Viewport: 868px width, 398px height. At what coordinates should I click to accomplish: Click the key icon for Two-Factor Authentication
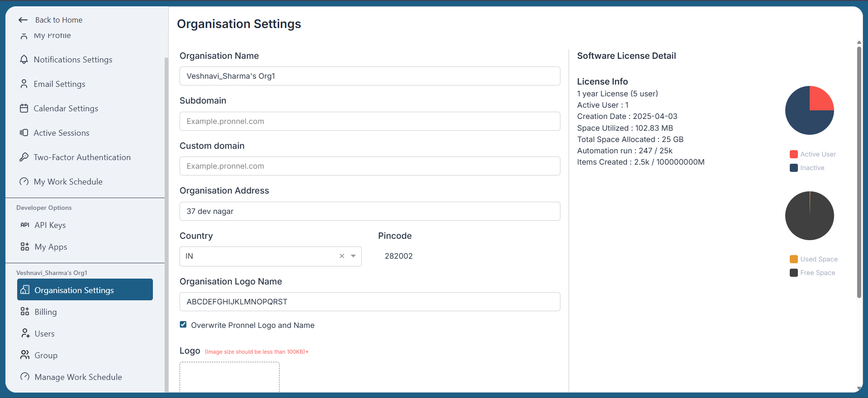24,157
